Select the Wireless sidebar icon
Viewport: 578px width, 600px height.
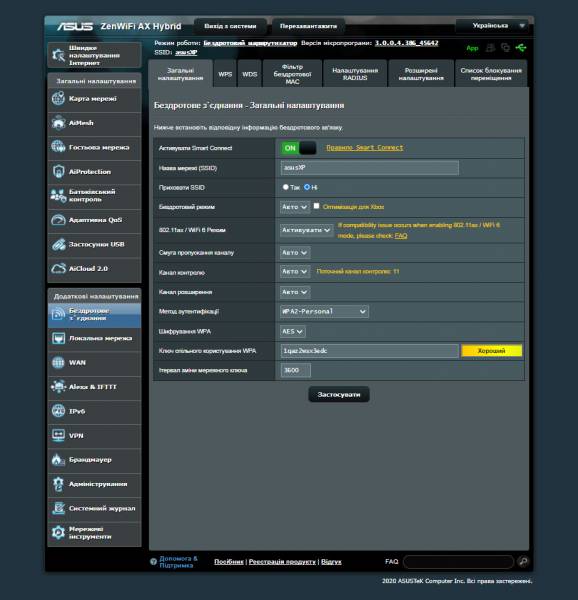58,315
